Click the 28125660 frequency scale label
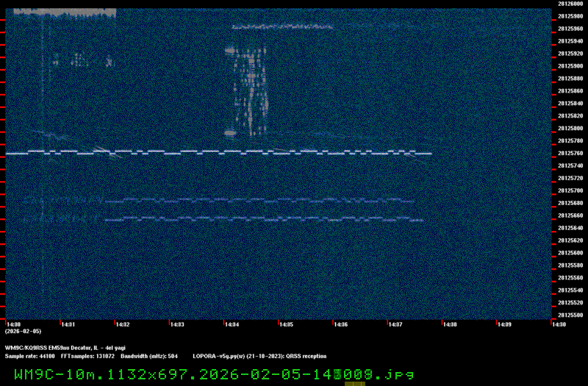The image size is (588, 386). point(570,215)
